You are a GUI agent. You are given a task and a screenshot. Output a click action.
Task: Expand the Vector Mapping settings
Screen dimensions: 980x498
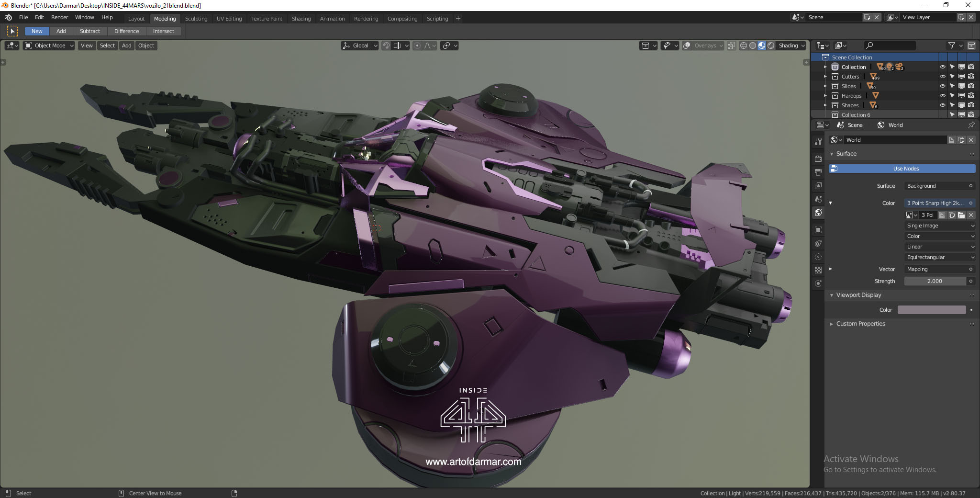pyautogui.click(x=830, y=269)
